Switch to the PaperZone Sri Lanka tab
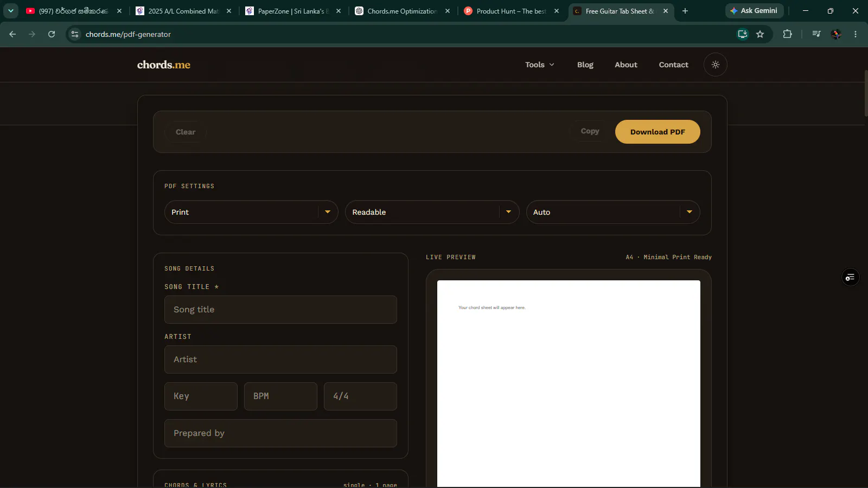This screenshot has height=488, width=868. point(293,11)
